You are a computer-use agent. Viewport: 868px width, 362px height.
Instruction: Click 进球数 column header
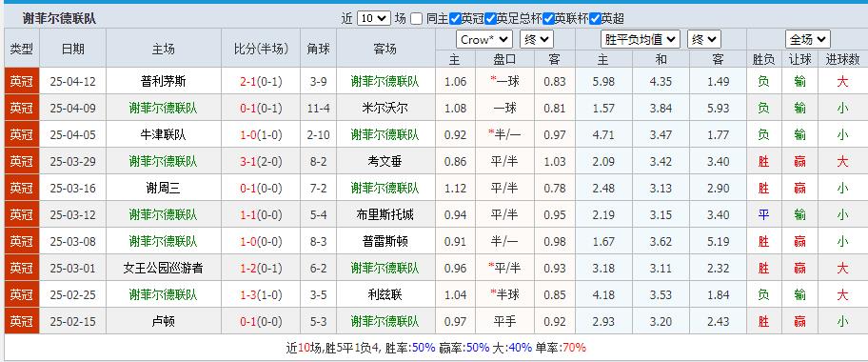tap(842, 59)
